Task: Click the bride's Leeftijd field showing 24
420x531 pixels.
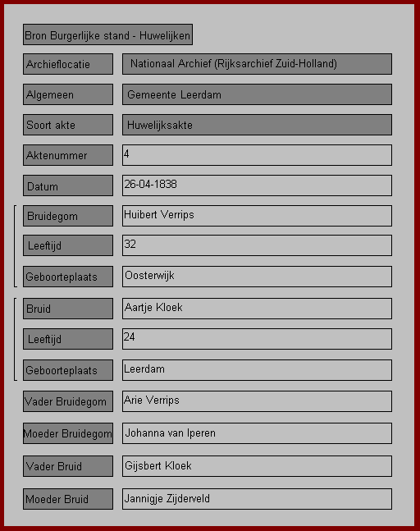Action: pyautogui.click(x=257, y=339)
